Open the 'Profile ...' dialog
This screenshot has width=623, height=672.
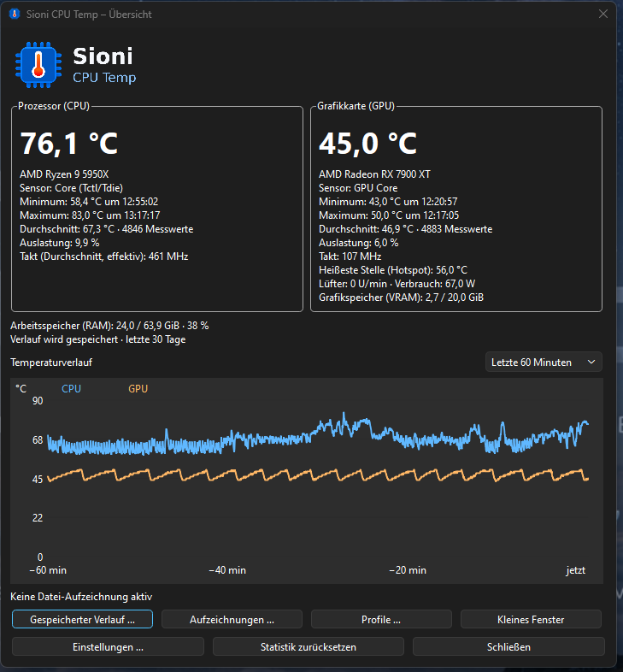pyautogui.click(x=381, y=619)
